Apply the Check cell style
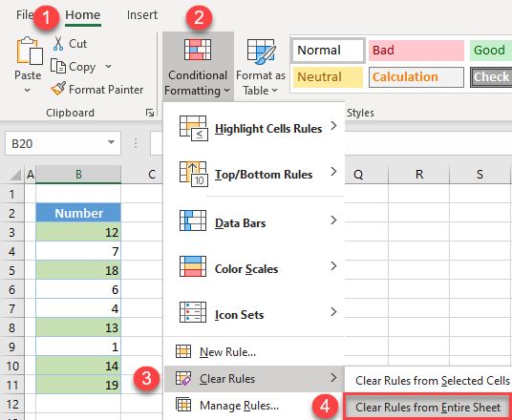 pos(491,77)
